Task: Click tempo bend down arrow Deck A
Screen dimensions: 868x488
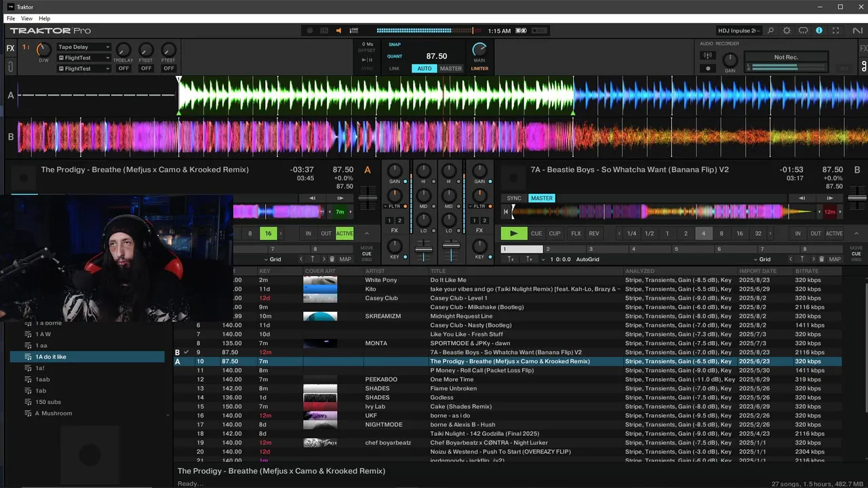Action: [312, 198]
